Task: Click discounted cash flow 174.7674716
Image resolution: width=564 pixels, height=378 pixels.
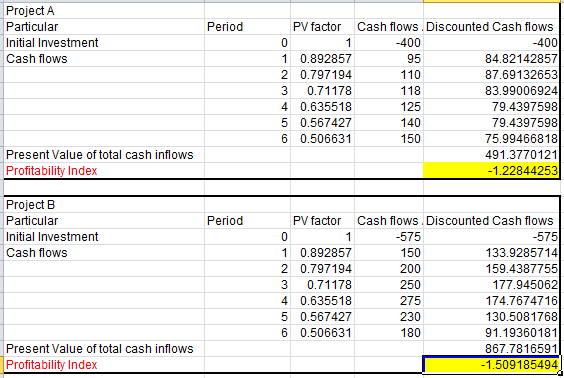Action: (491, 301)
